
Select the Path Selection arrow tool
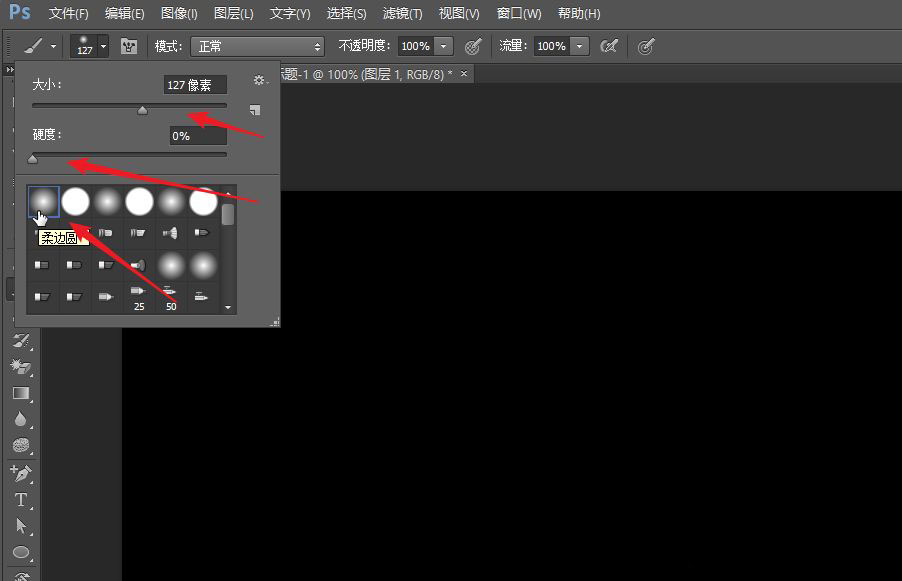point(21,526)
